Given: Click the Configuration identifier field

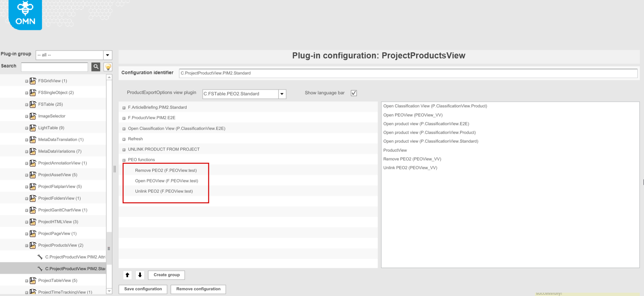Looking at the screenshot, I should pyautogui.click(x=408, y=73).
